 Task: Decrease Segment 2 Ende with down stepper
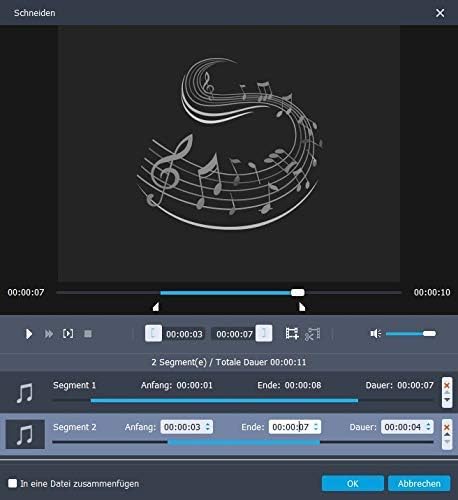coord(316,430)
